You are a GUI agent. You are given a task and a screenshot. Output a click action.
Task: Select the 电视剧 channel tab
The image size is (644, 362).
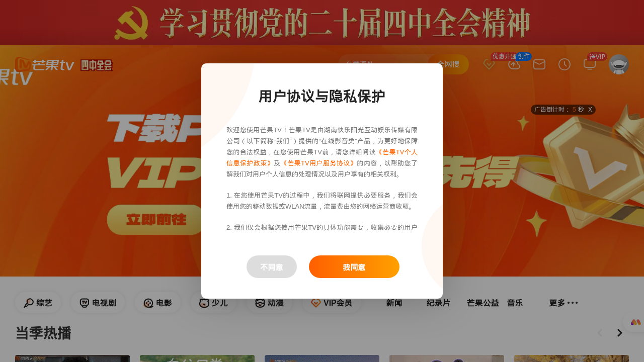click(98, 303)
